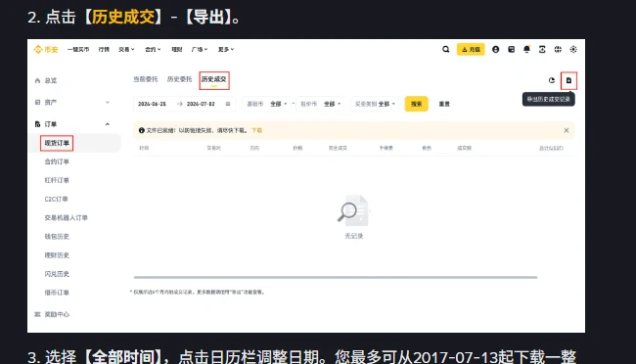Click the 角色 column header
The height and width of the screenshot is (364, 636).
tap(427, 148)
